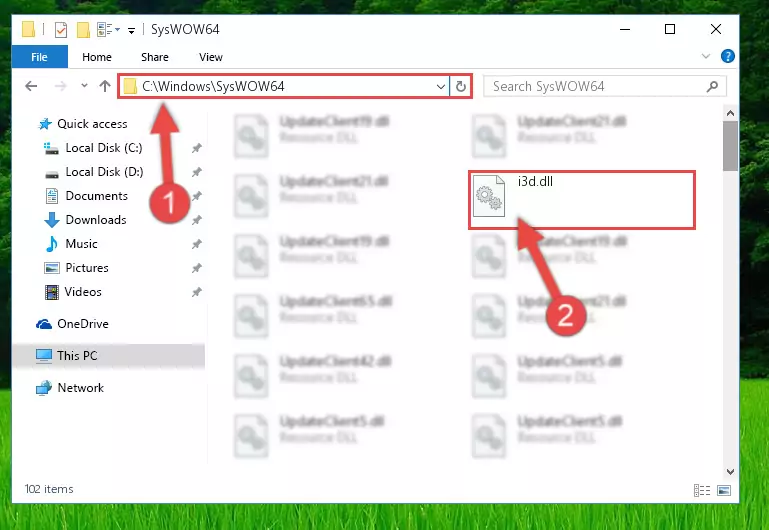Click the address bar path C:\Windows\SysWOW64
The image size is (769, 530).
click(213, 86)
